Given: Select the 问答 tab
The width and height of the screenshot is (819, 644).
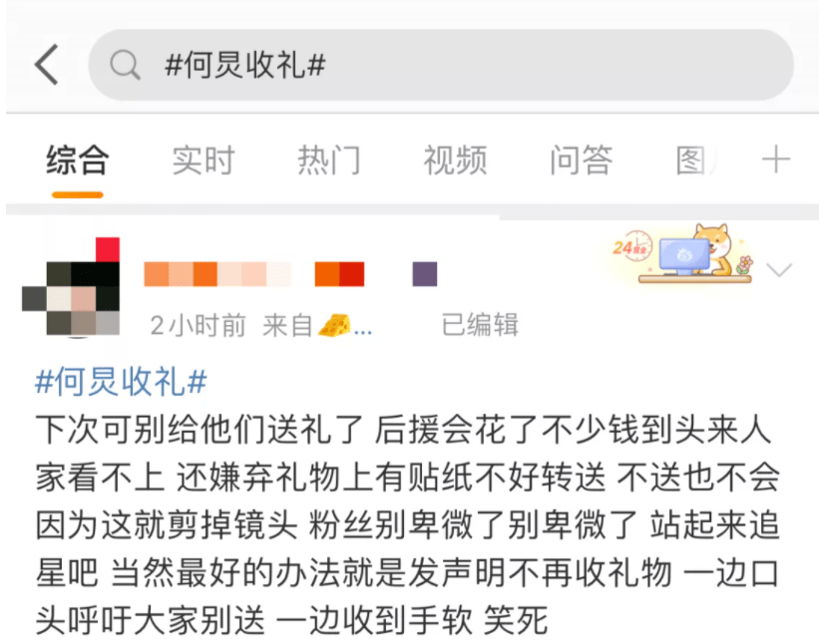Looking at the screenshot, I should pos(582,160).
